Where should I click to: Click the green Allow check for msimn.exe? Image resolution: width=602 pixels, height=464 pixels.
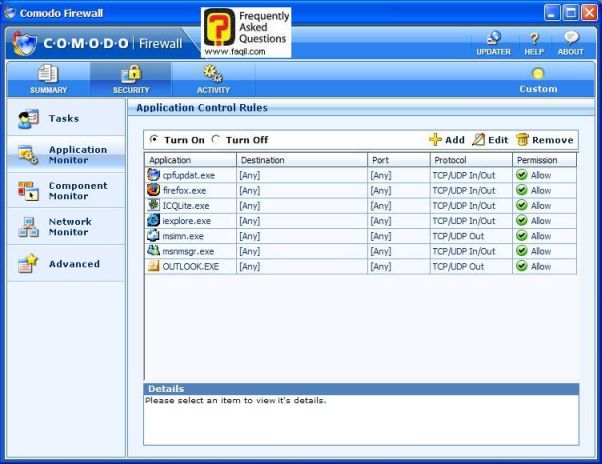[x=521, y=236]
